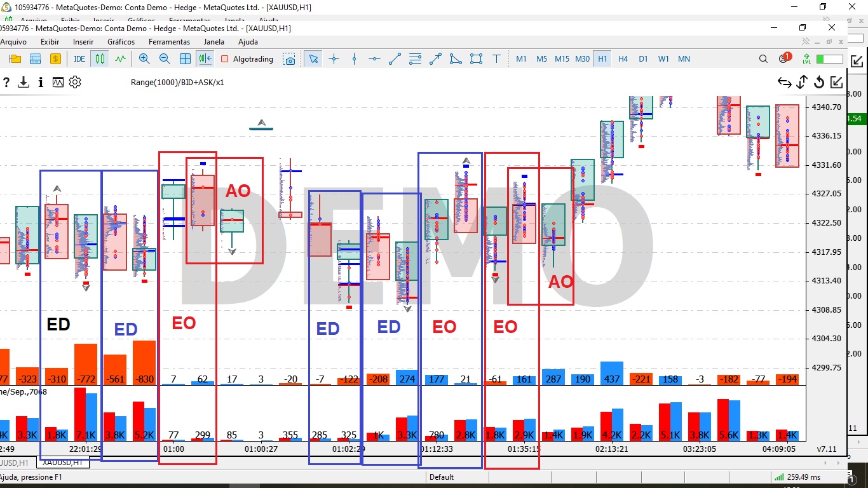This screenshot has width=868, height=488.
Task: Select the text label tool
Action: 497,59
